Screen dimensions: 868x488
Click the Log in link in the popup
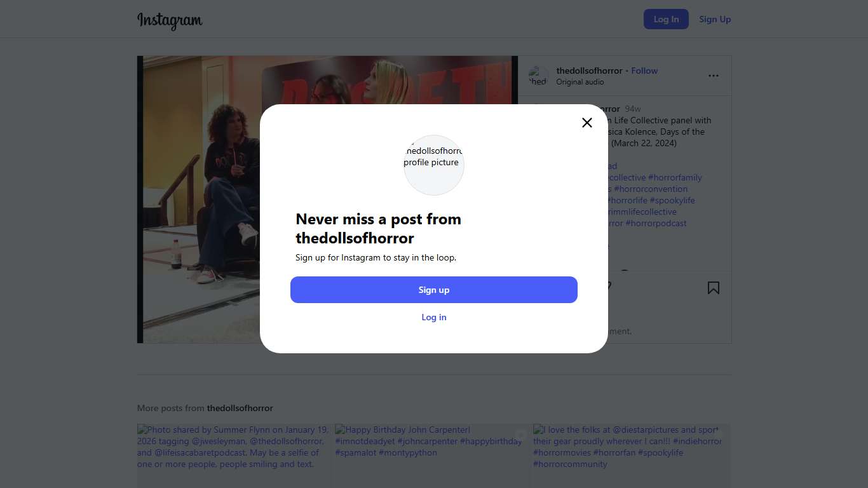[434, 317]
